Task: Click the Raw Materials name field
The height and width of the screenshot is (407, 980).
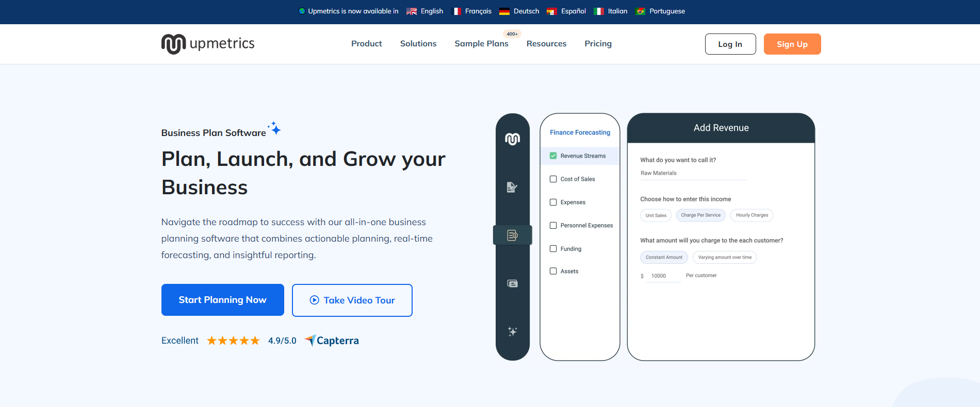Action: (x=693, y=174)
